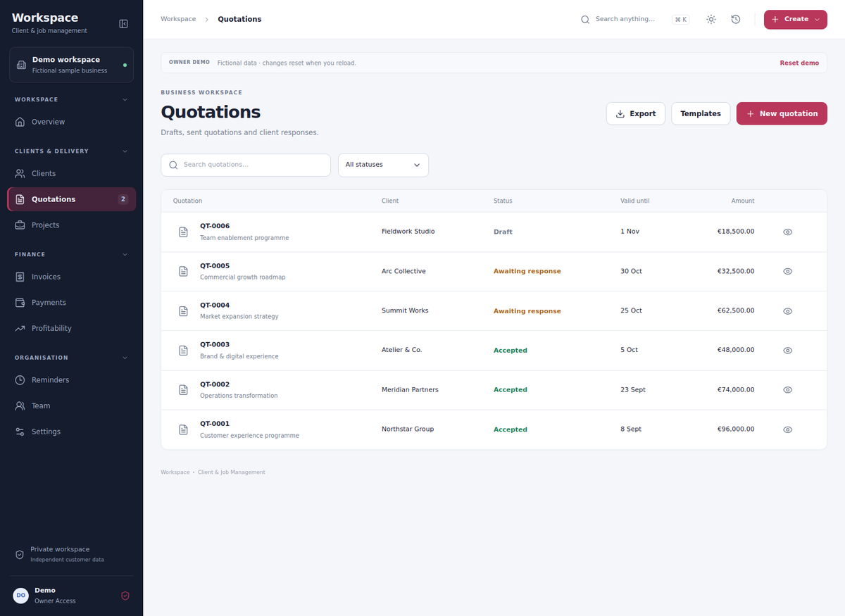Open the All statuses filter dropdown

click(x=383, y=165)
